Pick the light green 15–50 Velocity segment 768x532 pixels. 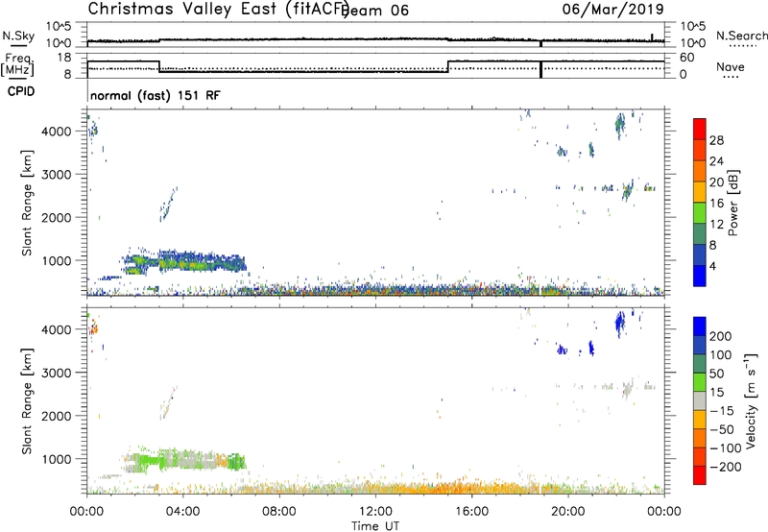(x=700, y=382)
